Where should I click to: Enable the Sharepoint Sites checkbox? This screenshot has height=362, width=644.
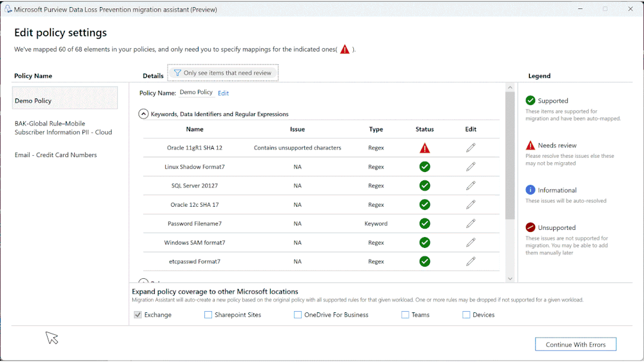pos(208,315)
